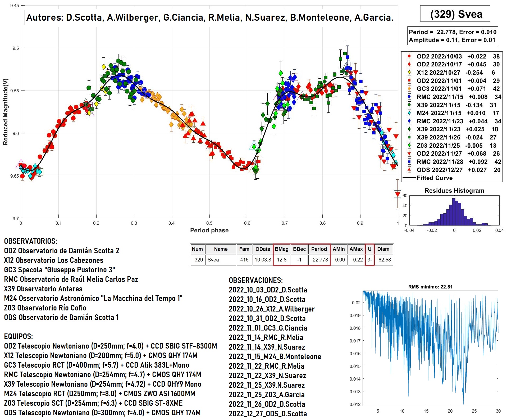Click '2022_11_01_GC3_G.Ciancia' observation entry
The width and height of the screenshot is (507, 420).
[x=268, y=328]
